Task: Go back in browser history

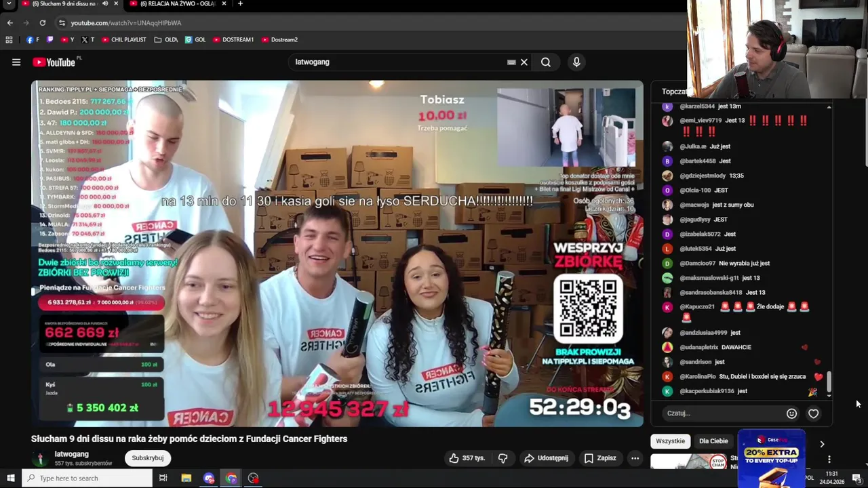Action: [x=9, y=22]
